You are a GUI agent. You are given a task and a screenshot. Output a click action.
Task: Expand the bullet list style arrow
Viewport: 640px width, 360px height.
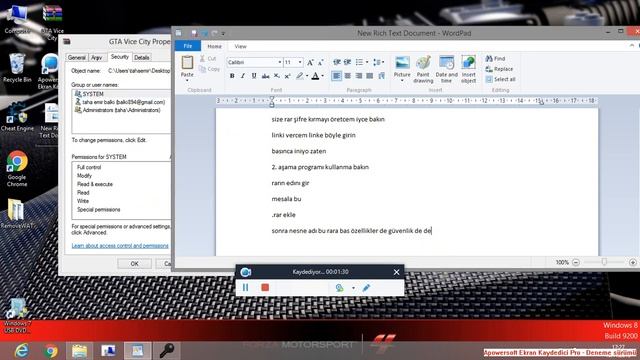367,62
